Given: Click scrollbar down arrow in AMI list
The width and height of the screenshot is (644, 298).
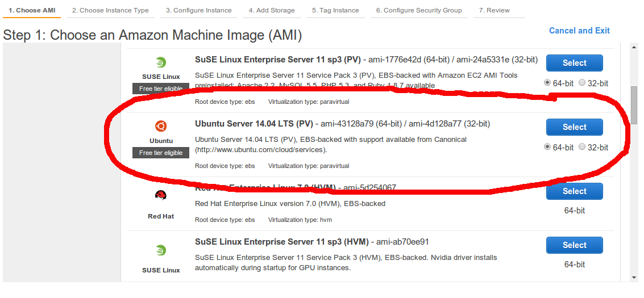Looking at the screenshot, I should click(634, 277).
